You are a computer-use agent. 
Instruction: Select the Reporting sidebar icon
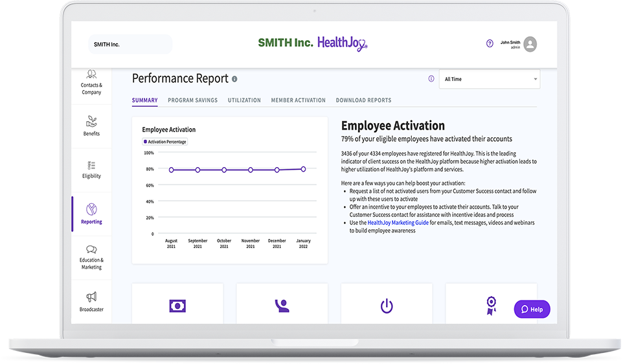(91, 210)
